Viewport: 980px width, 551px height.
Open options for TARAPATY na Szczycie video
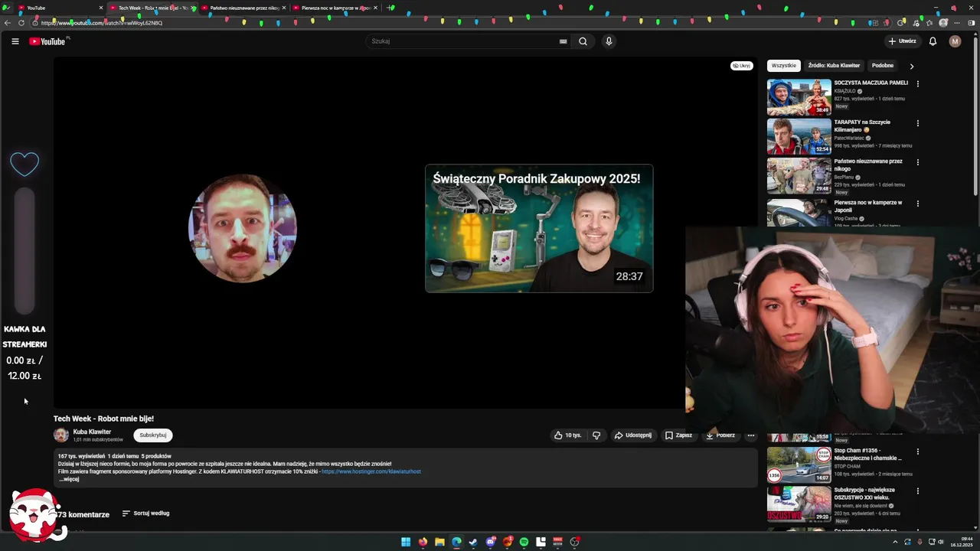point(917,122)
